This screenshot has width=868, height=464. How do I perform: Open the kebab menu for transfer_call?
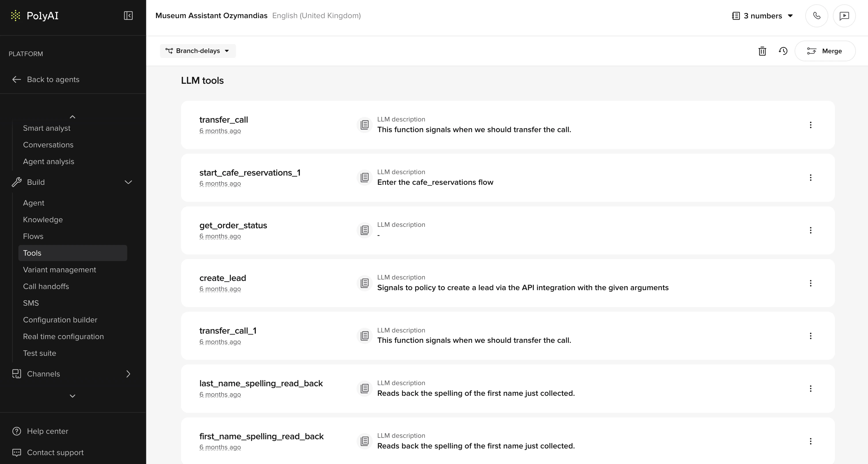click(811, 125)
